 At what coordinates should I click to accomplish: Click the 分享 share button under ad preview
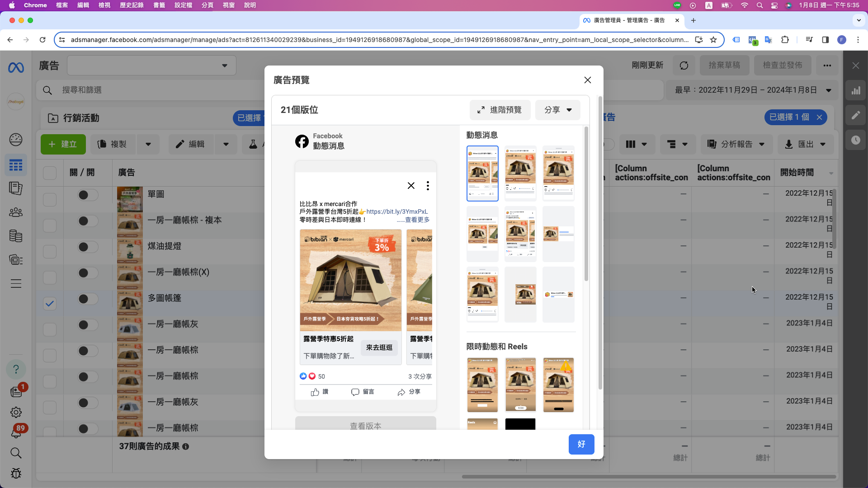pos(409,392)
